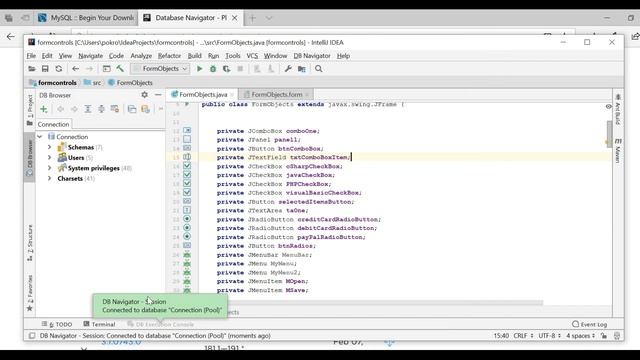
Task: Open the Structure side tool tab
Action: coord(30,243)
